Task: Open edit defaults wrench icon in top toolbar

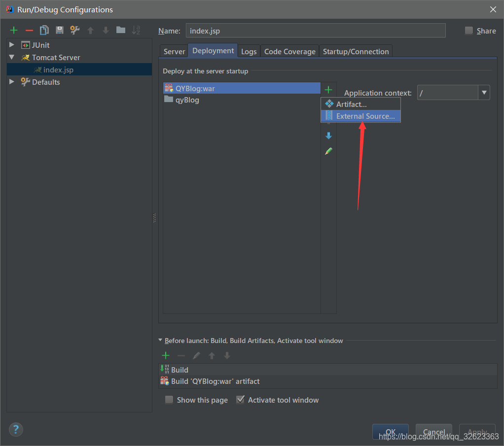Action: (74, 30)
